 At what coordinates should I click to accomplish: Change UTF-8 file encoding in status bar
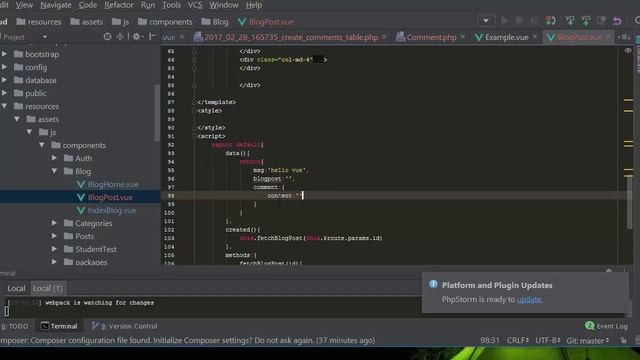coord(548,340)
